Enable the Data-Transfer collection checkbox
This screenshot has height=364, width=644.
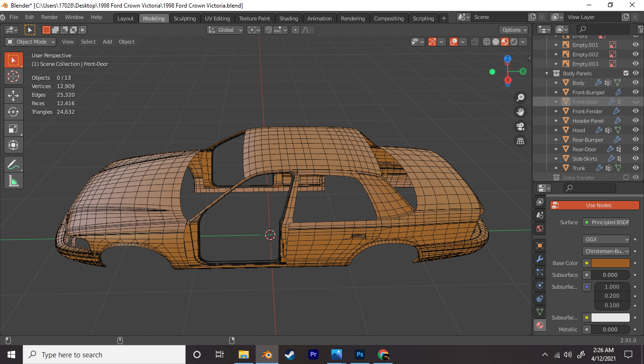[626, 177]
